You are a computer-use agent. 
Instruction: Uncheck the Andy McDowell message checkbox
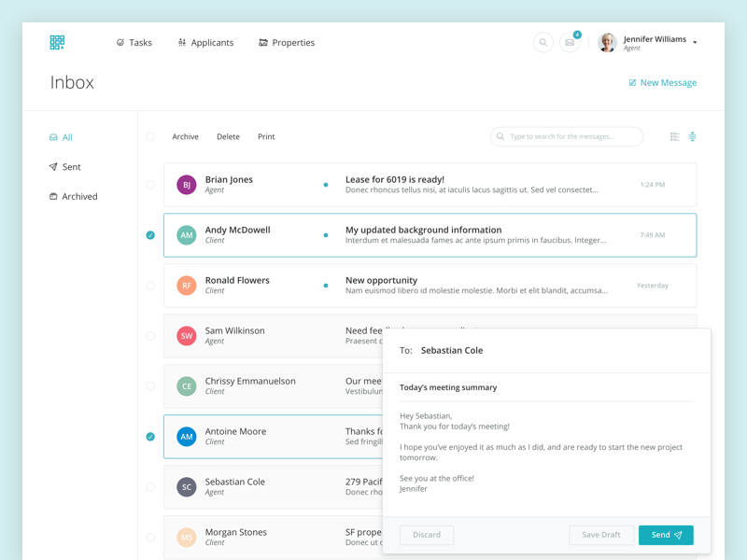tap(150, 235)
